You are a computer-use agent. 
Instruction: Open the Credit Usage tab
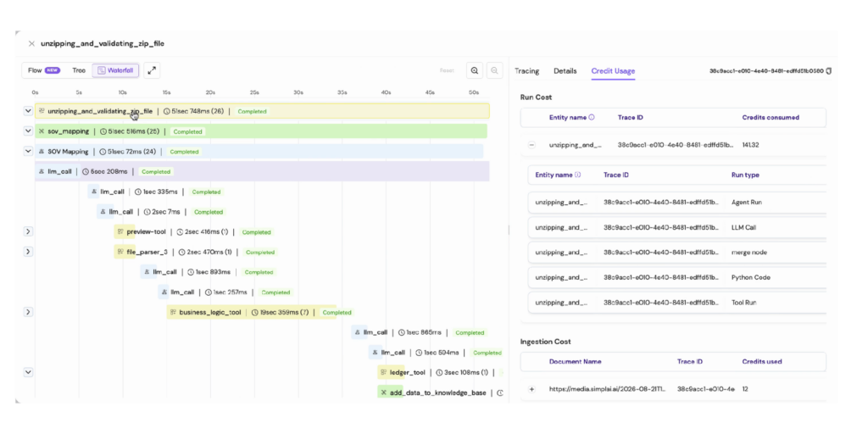pos(613,71)
